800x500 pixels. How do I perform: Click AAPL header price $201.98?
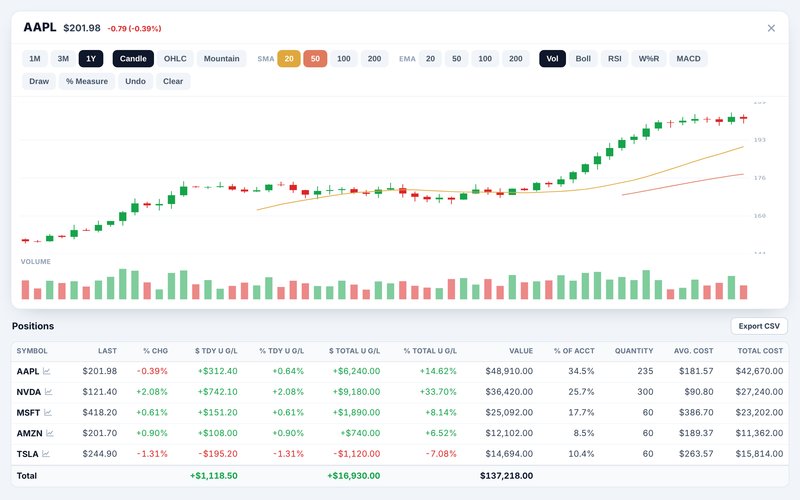tap(82, 28)
